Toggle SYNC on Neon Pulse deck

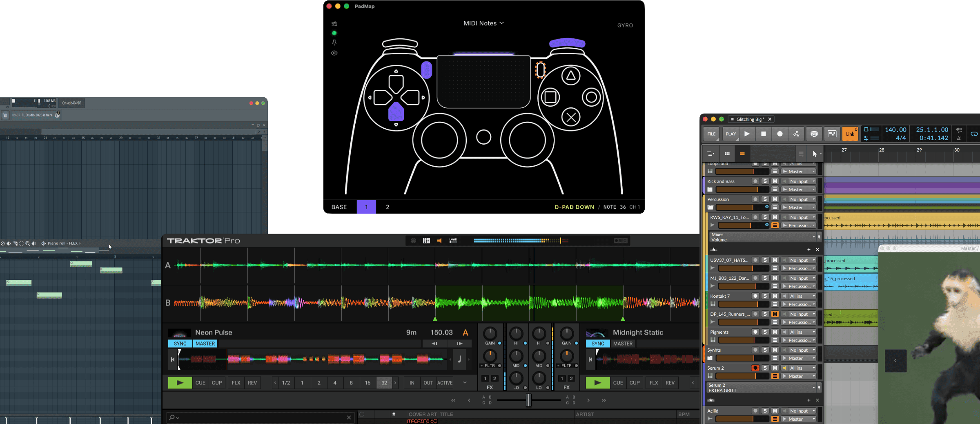(180, 344)
